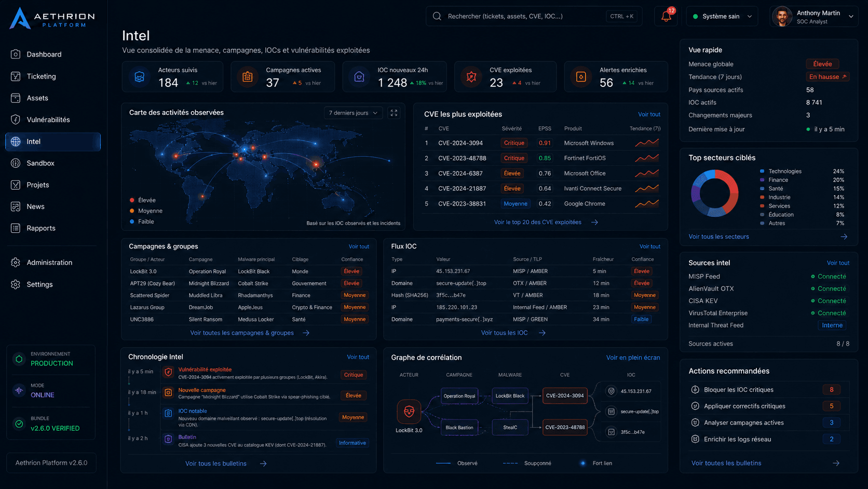Select the Intel menu item
This screenshot has height=489, width=868.
[53, 141]
